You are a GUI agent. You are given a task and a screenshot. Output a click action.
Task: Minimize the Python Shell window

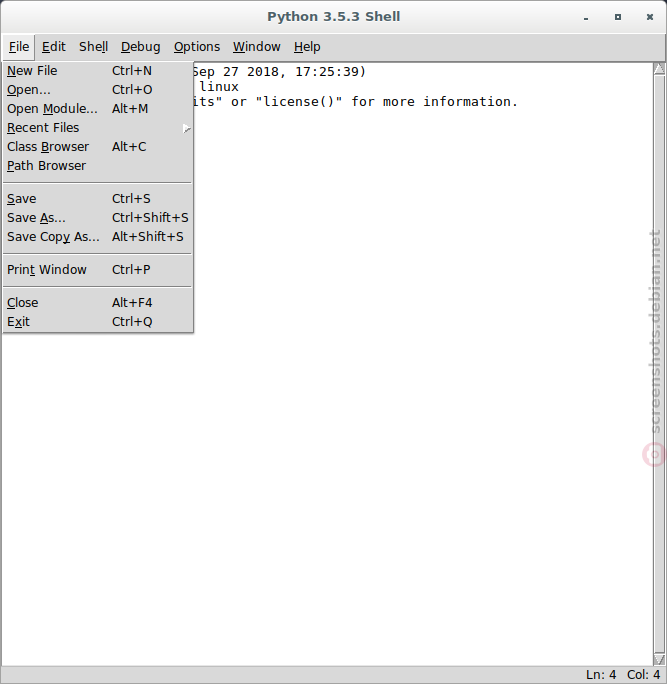coord(586,17)
